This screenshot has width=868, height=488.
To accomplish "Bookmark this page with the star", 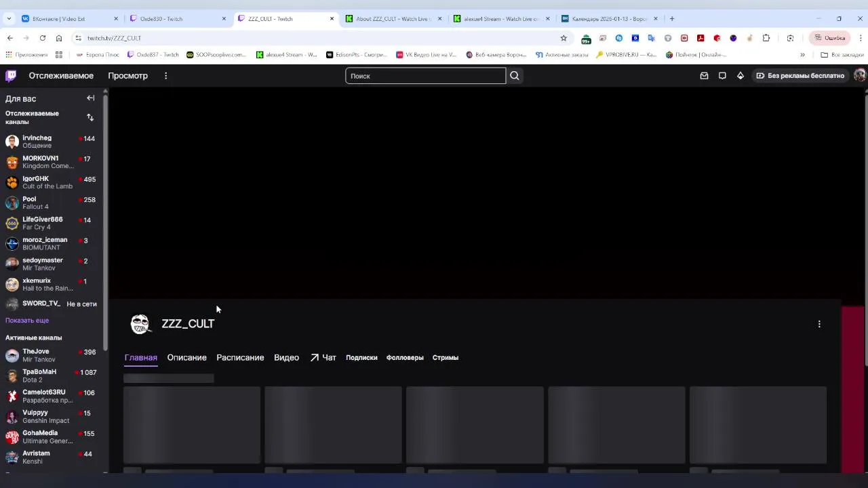I will pos(564,38).
